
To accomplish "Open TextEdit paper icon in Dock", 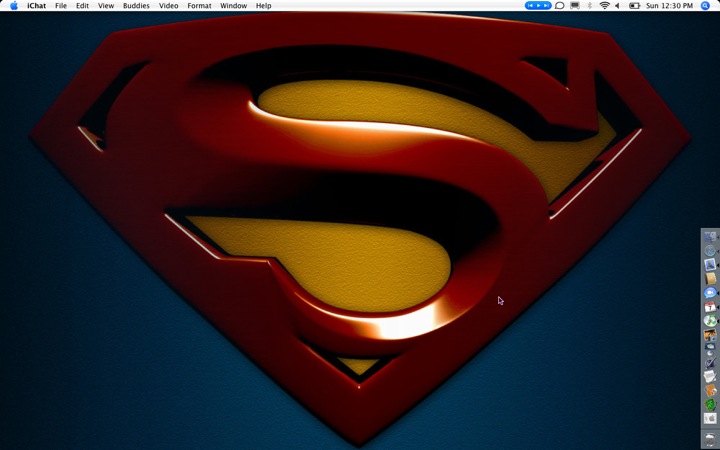I will tap(710, 377).
